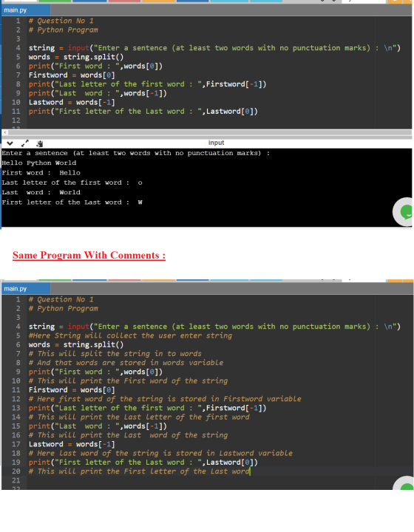Click comment '# And that words are stored in words variable'

tap(126, 363)
